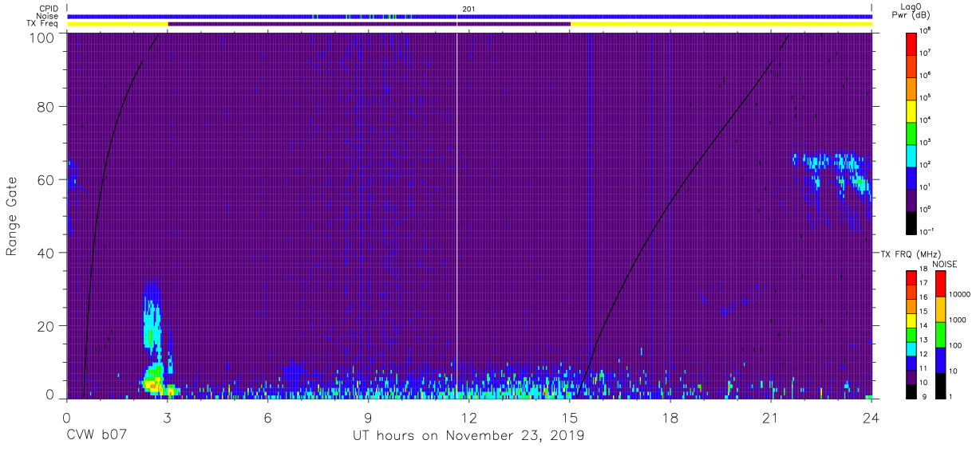Image resolution: width=980 pixels, height=452 pixels.
Task: Click the 'UT hours on November 23, 2019' title
Action: point(468,435)
